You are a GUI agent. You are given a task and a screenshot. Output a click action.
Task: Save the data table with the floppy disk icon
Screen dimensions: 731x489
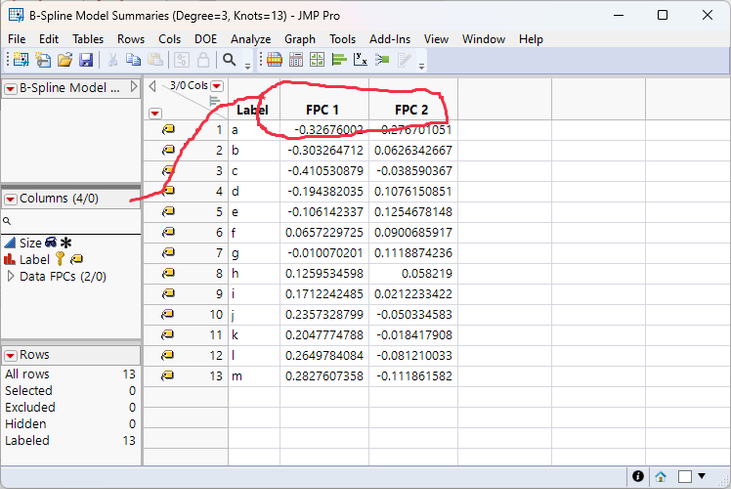pyautogui.click(x=86, y=60)
